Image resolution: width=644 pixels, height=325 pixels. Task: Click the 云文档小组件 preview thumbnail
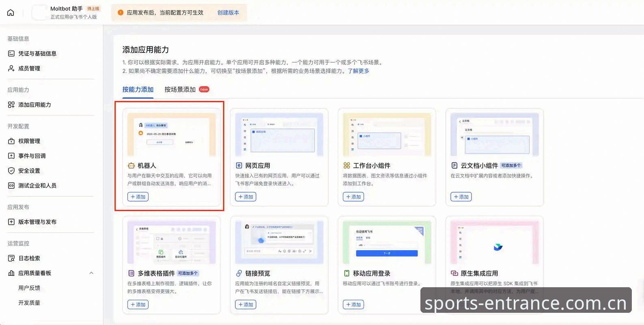coord(495,134)
